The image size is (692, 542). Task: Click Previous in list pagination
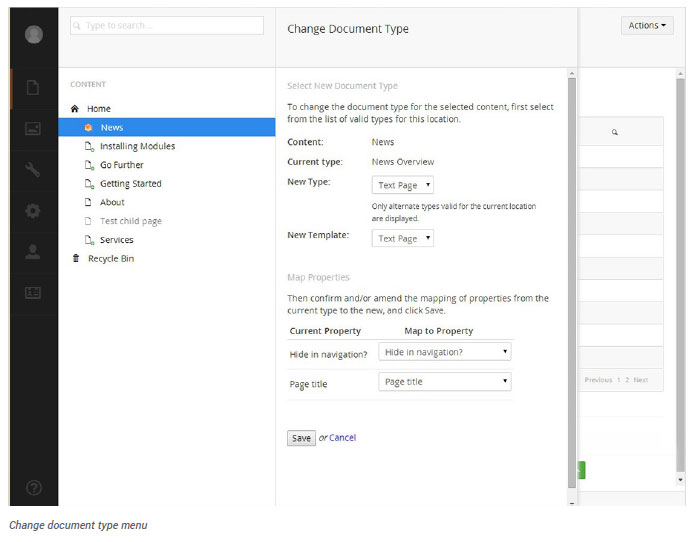click(x=598, y=380)
